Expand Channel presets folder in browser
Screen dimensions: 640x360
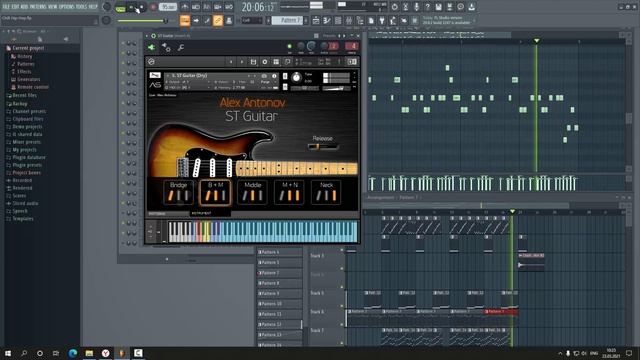coord(29,111)
